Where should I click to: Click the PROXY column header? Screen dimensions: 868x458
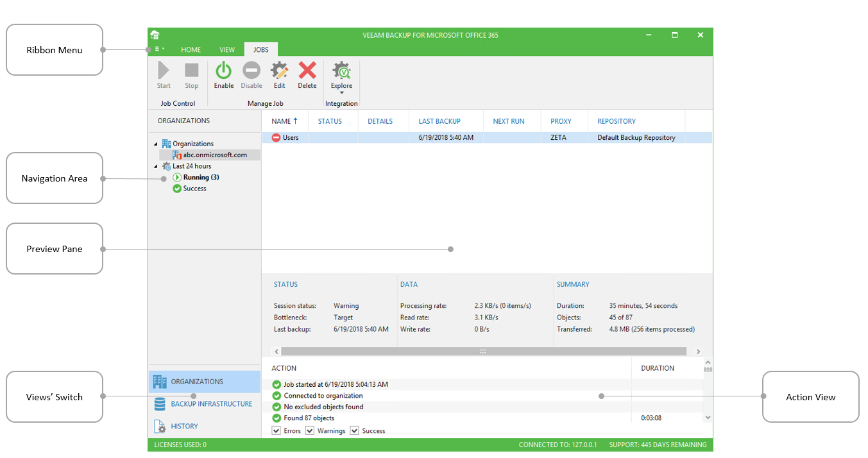pyautogui.click(x=561, y=121)
